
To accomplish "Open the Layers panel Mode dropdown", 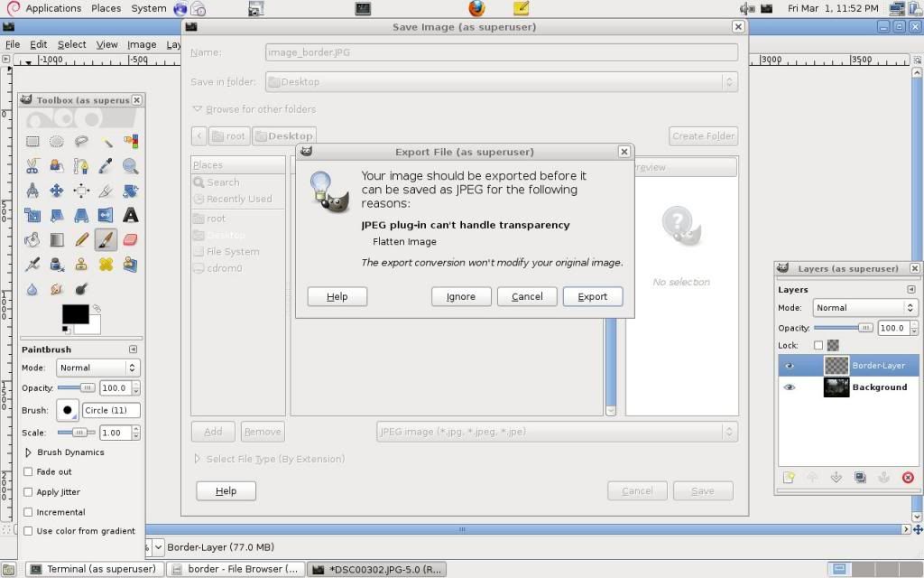I will [x=864, y=308].
